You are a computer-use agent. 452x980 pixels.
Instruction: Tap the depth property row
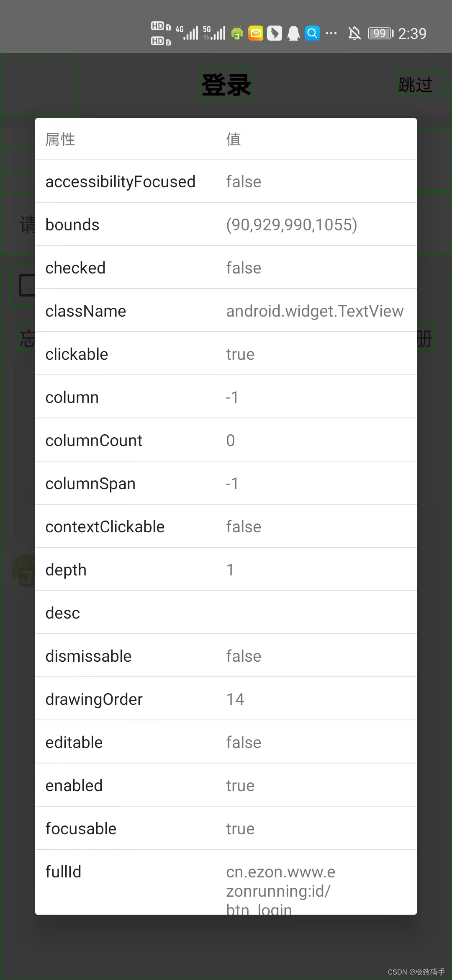226,570
